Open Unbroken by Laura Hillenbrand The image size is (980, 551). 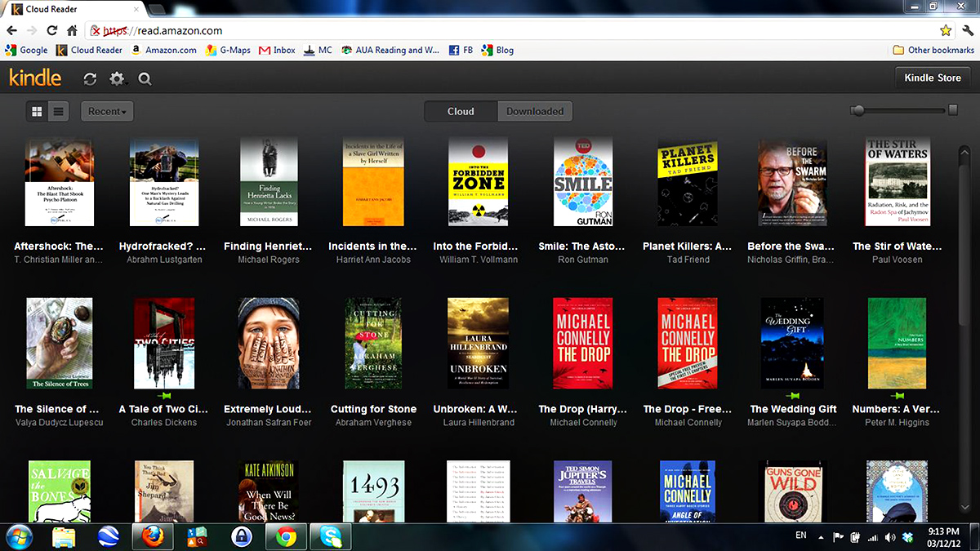478,343
